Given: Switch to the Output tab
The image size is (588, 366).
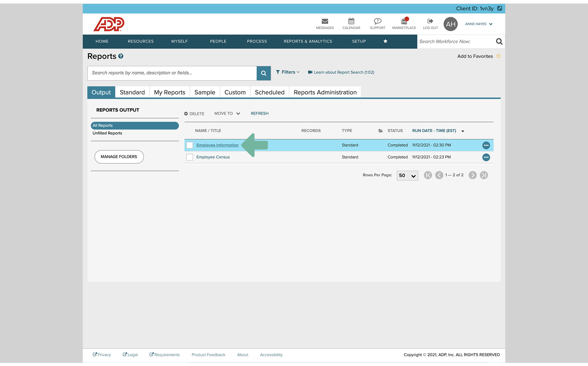Looking at the screenshot, I should 101,92.
